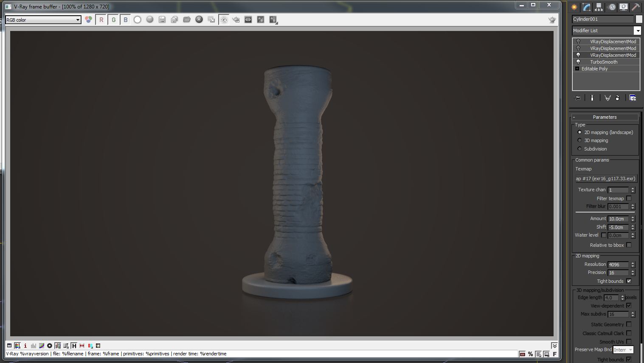
Task: Switch to RGB channels color circles icon
Action: click(x=88, y=20)
